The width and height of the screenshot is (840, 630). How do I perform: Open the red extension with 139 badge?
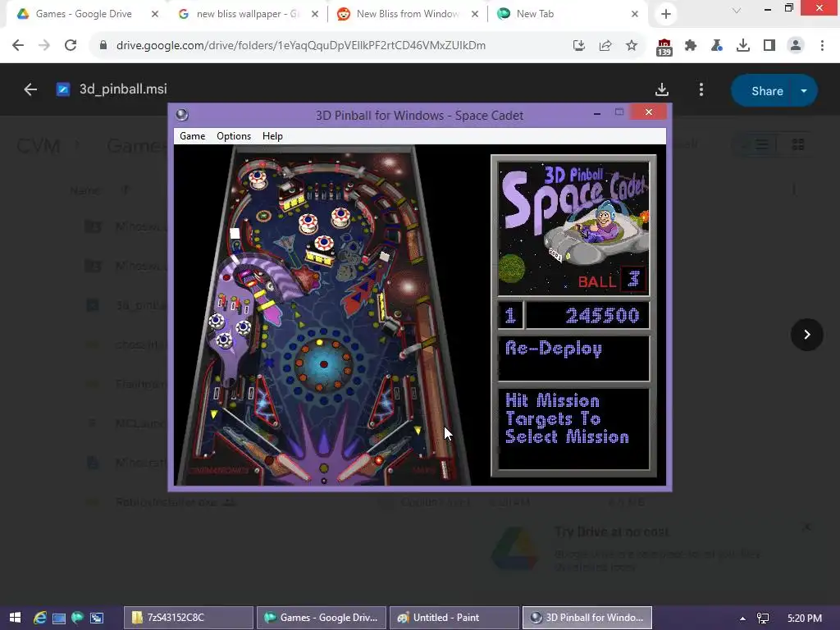coord(664,47)
